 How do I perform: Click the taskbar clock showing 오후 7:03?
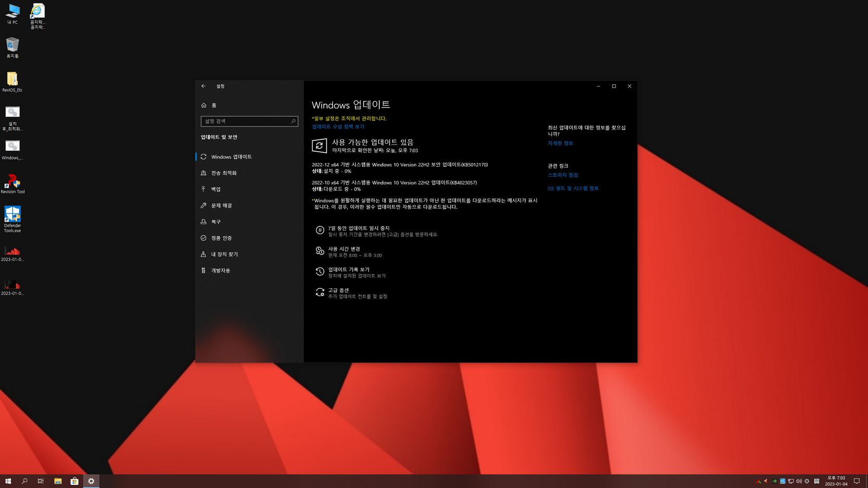tap(836, 481)
